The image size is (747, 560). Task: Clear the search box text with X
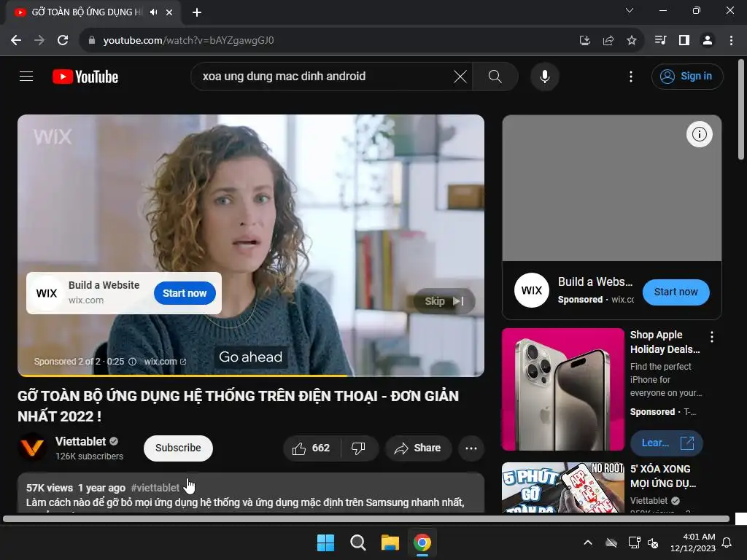click(460, 76)
